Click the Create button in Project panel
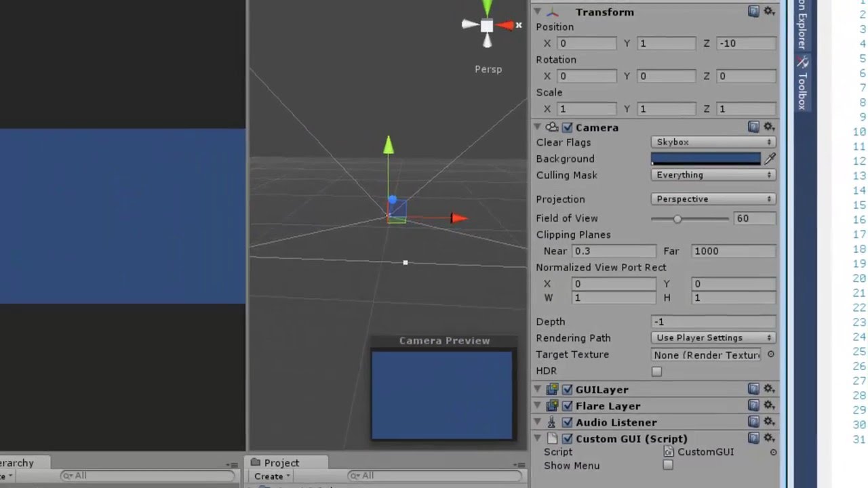The image size is (868, 488). point(272,476)
